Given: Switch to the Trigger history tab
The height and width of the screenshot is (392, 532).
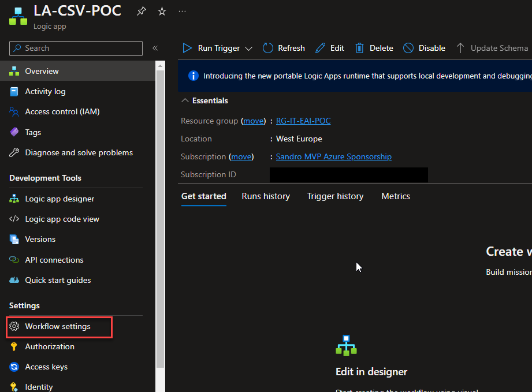Looking at the screenshot, I should [335, 196].
